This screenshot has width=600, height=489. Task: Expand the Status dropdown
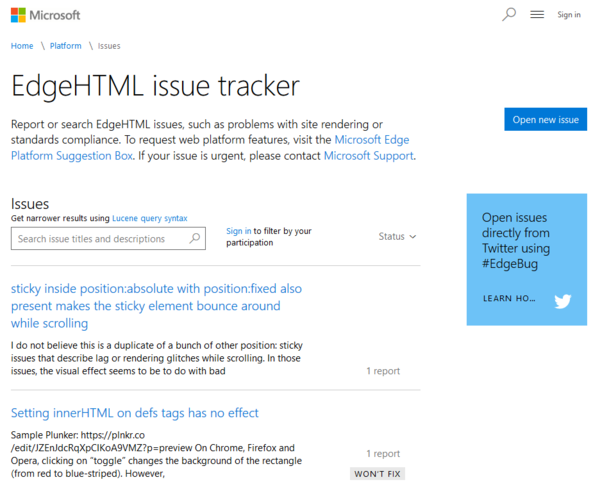tap(397, 236)
